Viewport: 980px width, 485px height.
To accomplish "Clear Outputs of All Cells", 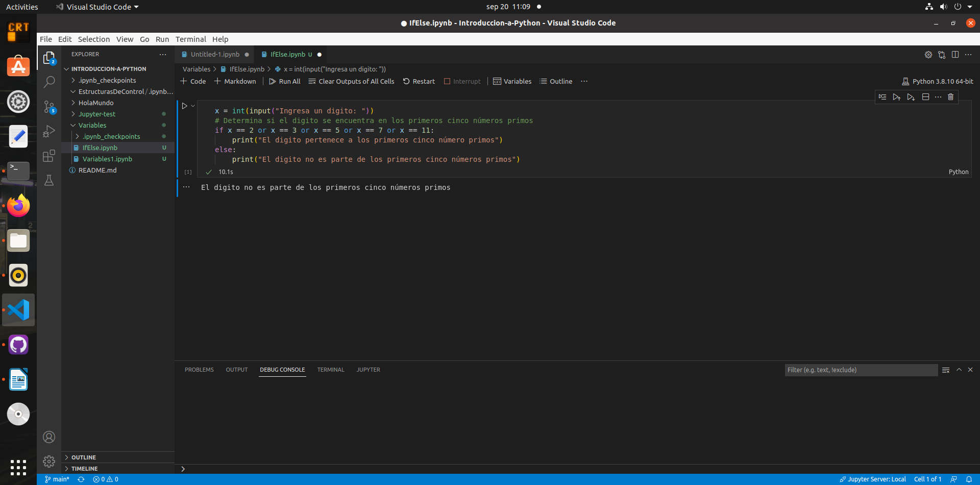I will click(352, 81).
